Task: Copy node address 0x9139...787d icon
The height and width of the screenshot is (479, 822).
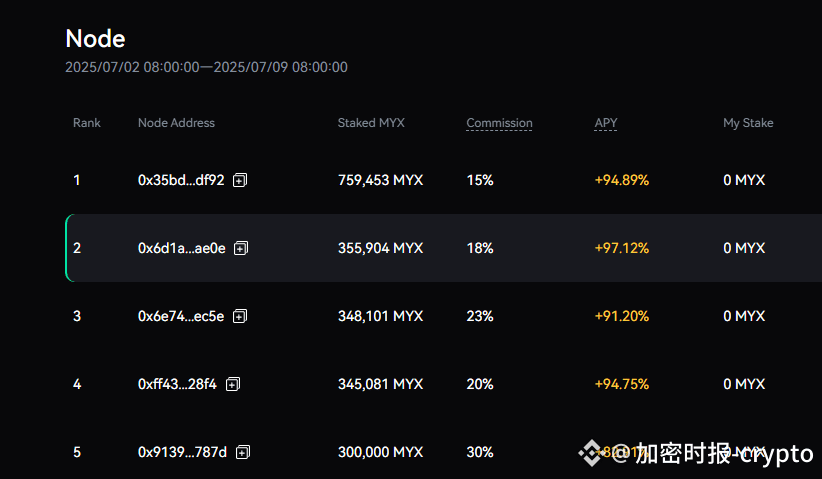Action: (243, 452)
